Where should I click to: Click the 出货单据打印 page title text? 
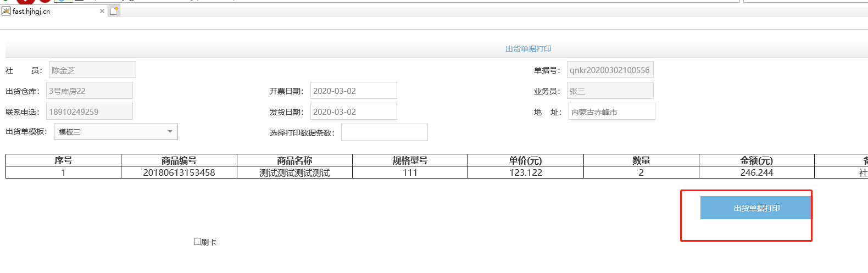pyautogui.click(x=528, y=49)
